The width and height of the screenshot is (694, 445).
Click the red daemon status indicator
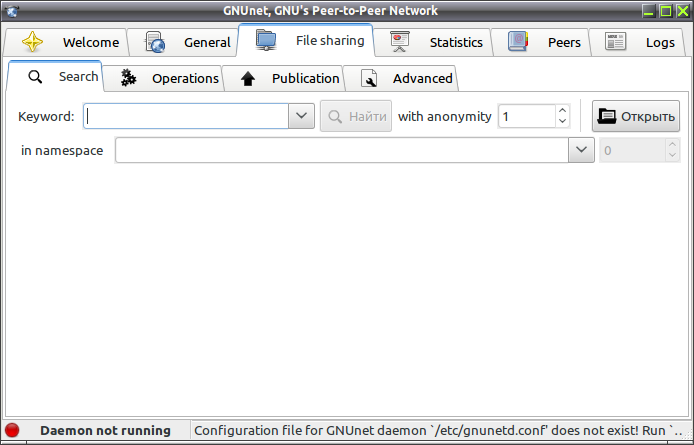coord(12,430)
